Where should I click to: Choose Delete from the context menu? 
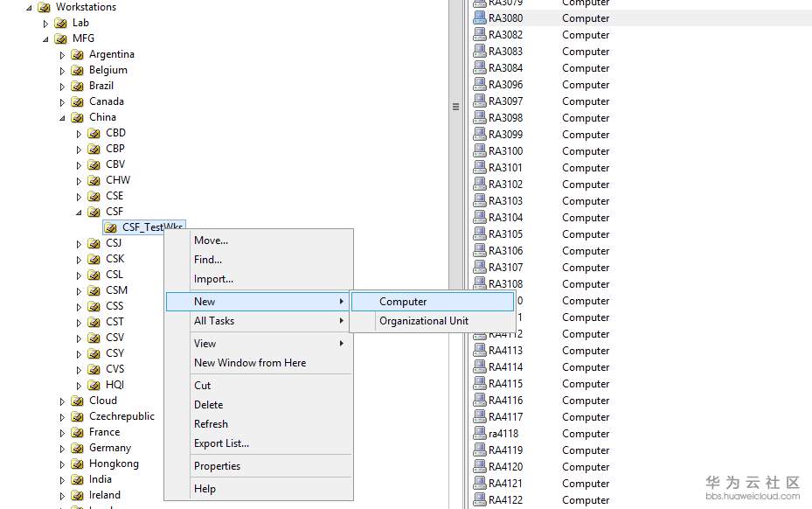click(x=259, y=405)
